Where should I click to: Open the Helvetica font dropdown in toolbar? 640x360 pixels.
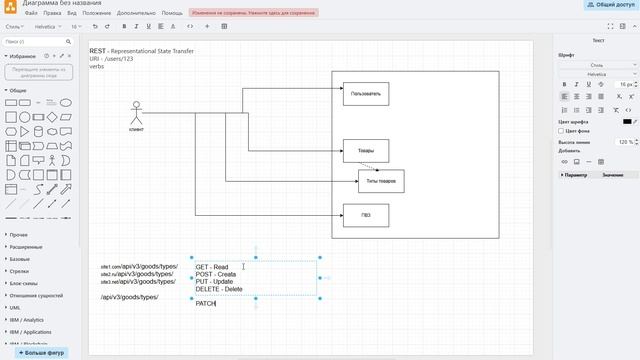coord(48,27)
